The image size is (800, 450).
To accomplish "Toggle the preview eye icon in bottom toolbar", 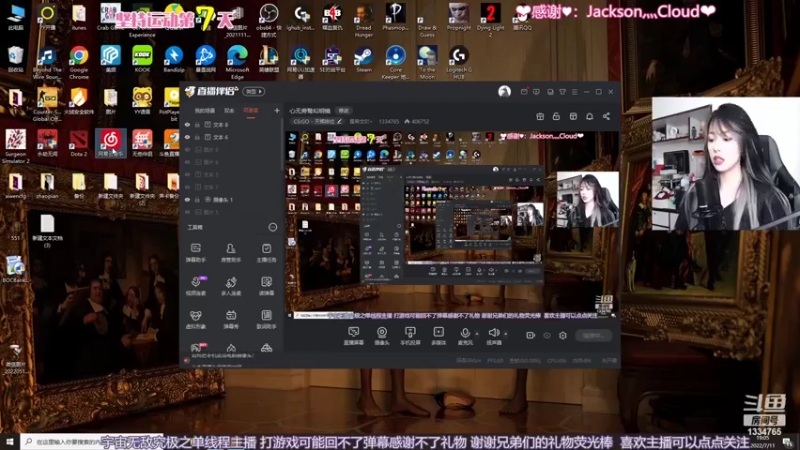I will 547,335.
